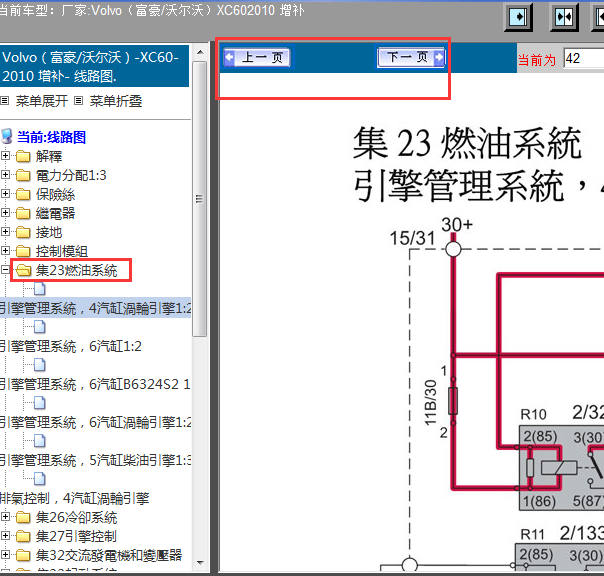Open 引擎管理系統，4汽缸渦輪引擎1:2 diagram entry
Image resolution: width=604 pixels, height=576 pixels.
point(96,308)
